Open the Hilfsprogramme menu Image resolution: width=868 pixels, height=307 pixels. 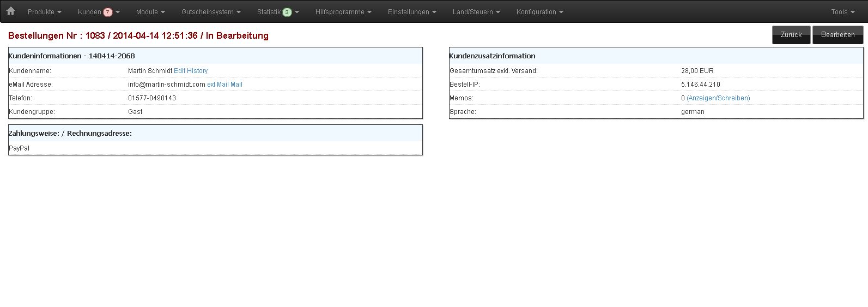tap(343, 12)
